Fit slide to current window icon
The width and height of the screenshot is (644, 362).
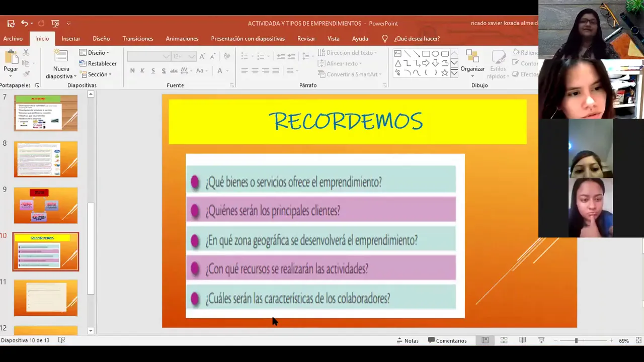click(639, 340)
